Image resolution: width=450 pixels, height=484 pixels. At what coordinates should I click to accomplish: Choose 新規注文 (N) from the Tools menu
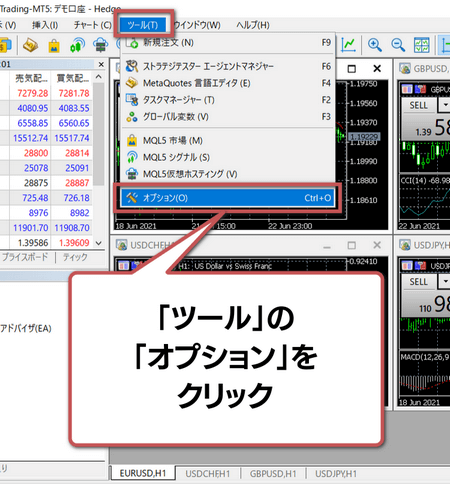pos(228,43)
